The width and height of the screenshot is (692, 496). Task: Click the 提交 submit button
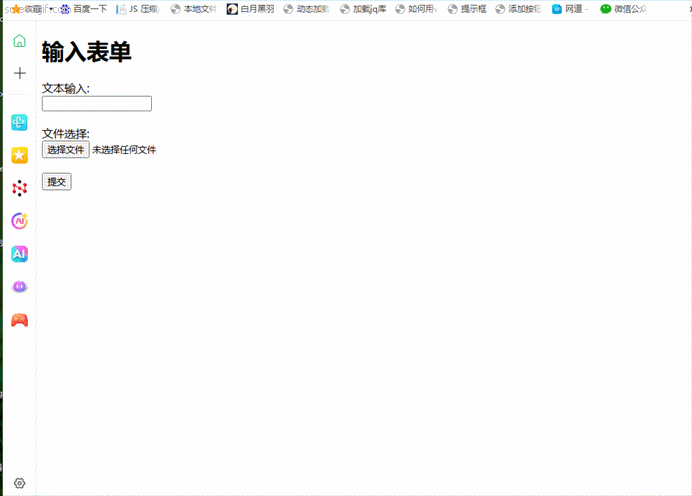coord(56,182)
